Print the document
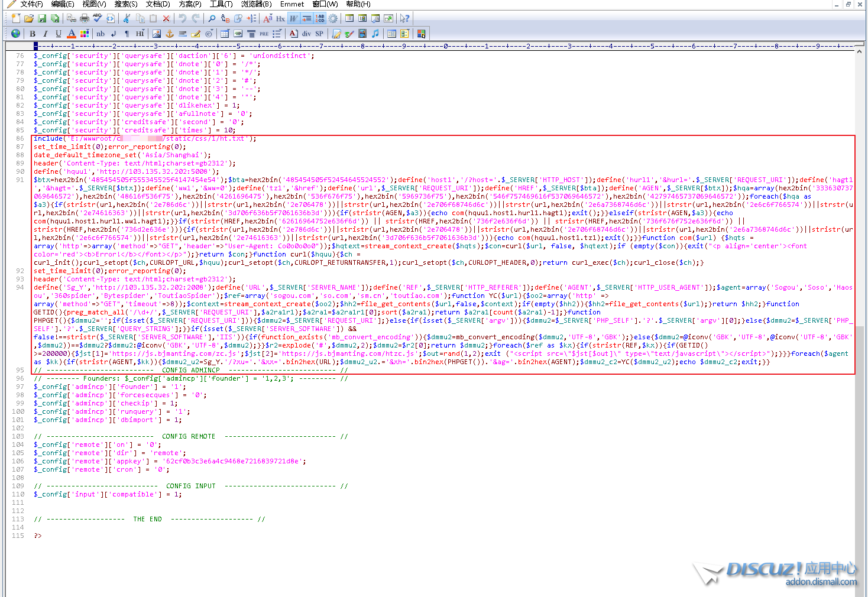The image size is (868, 597). (x=85, y=18)
